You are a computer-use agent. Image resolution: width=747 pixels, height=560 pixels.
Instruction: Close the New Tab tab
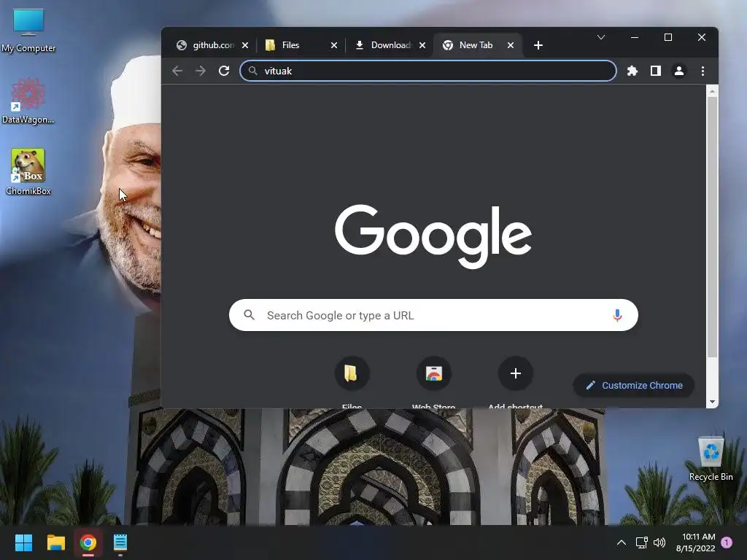click(x=510, y=45)
